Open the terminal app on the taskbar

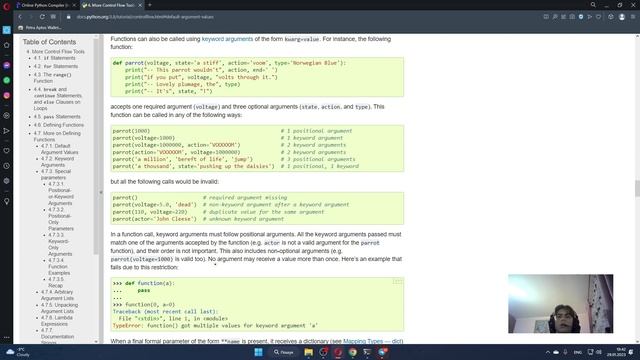(367, 352)
